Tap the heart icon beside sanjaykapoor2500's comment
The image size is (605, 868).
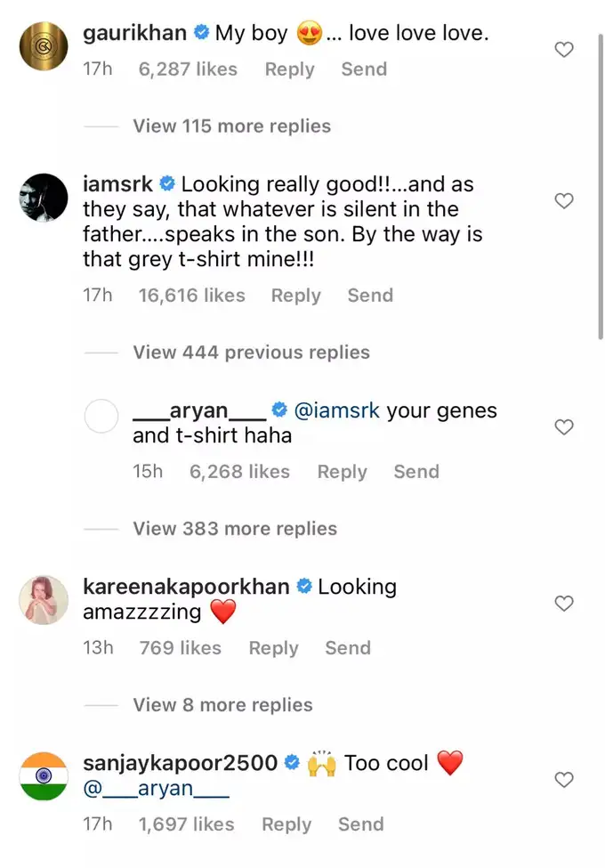click(x=564, y=780)
